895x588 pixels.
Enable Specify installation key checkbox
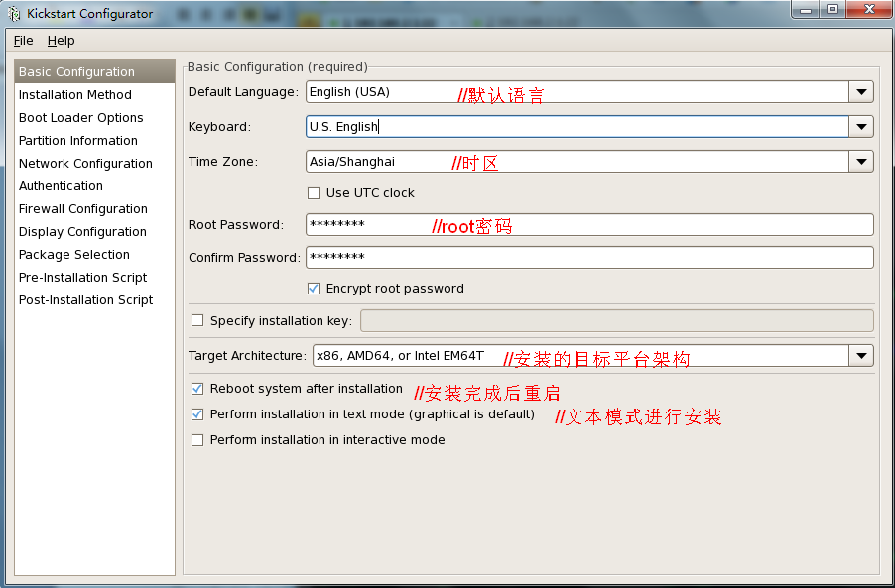pyautogui.click(x=197, y=320)
